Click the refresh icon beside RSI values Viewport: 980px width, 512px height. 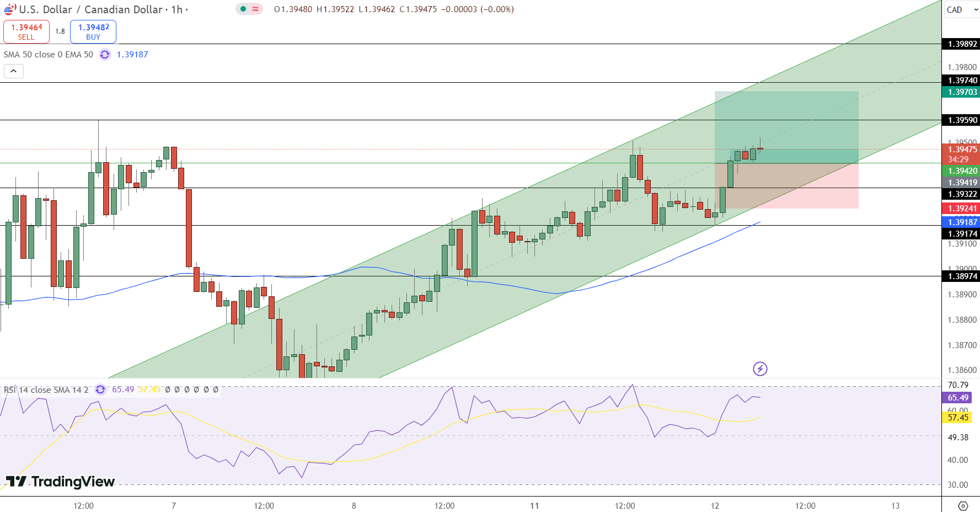pyautogui.click(x=100, y=390)
